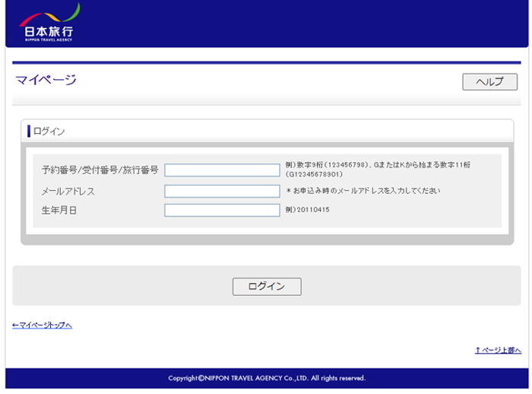Focus the 予約番号/受付番号/旅行番号 input field
532x394 pixels.
pyautogui.click(x=222, y=170)
